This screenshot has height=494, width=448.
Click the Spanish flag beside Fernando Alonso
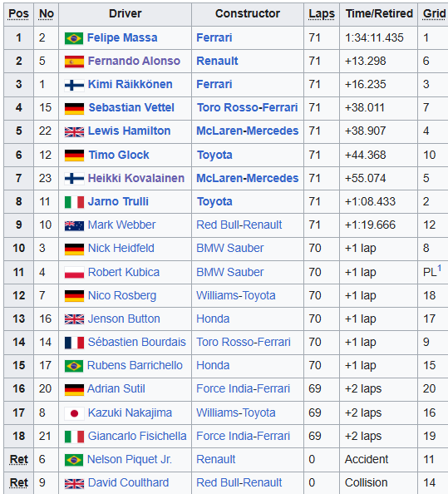tap(74, 62)
